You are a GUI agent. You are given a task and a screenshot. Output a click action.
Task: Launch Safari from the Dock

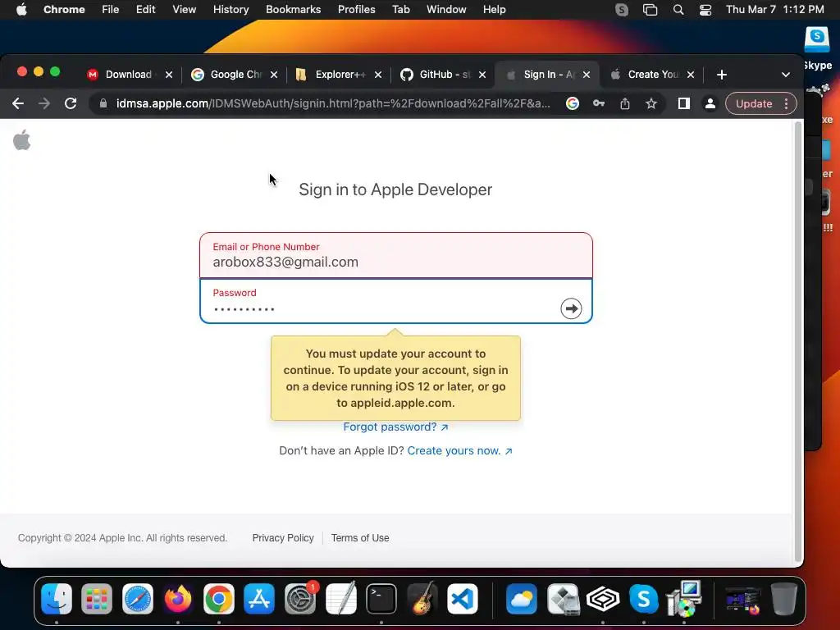[138, 598]
